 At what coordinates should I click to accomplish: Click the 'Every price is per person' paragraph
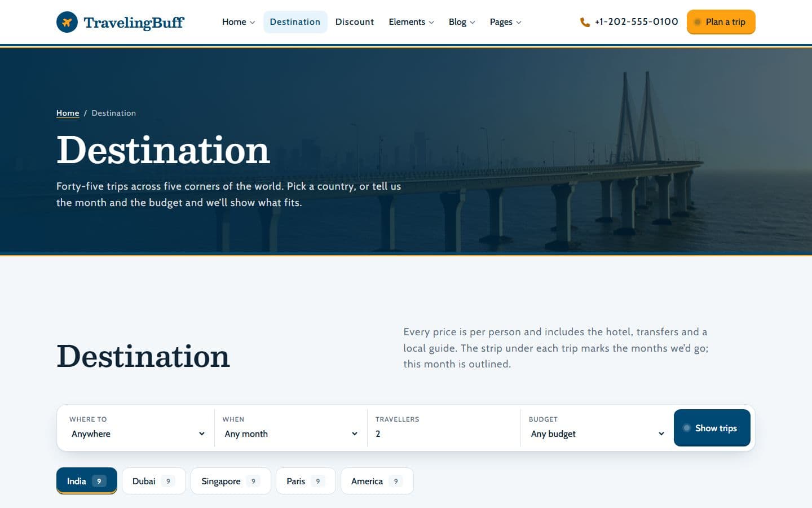[x=556, y=348]
